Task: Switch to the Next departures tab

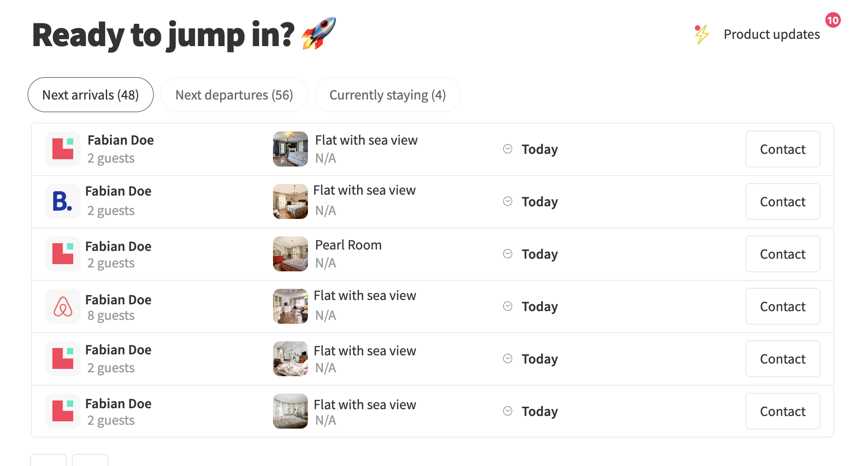Action: tap(234, 95)
